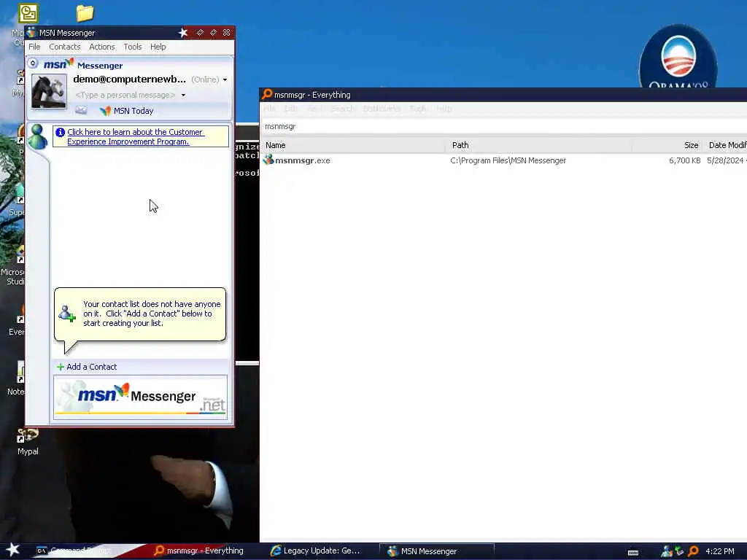The height and width of the screenshot is (560, 747).
Task: Click the add-contact icon in the tip balloon
Action: tap(66, 314)
